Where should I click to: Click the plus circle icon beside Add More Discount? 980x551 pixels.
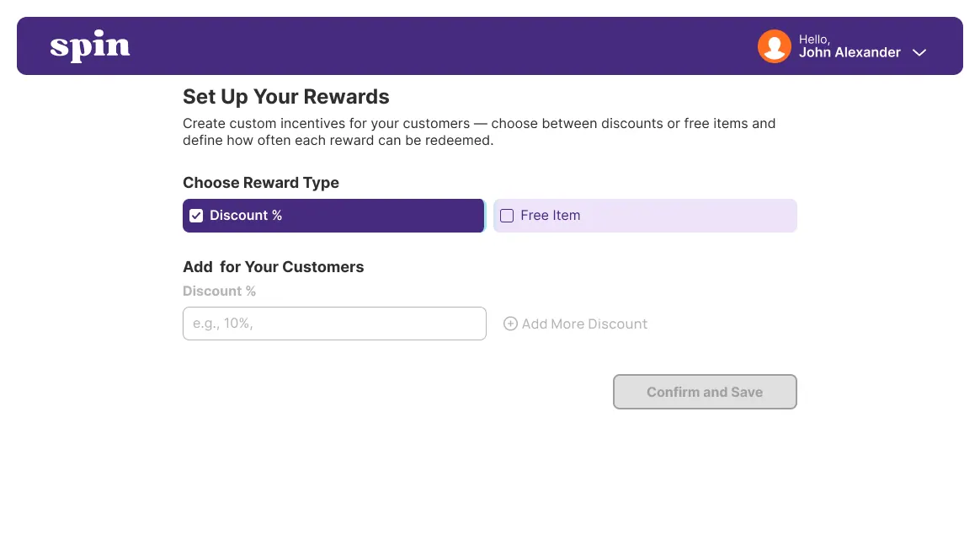click(510, 324)
